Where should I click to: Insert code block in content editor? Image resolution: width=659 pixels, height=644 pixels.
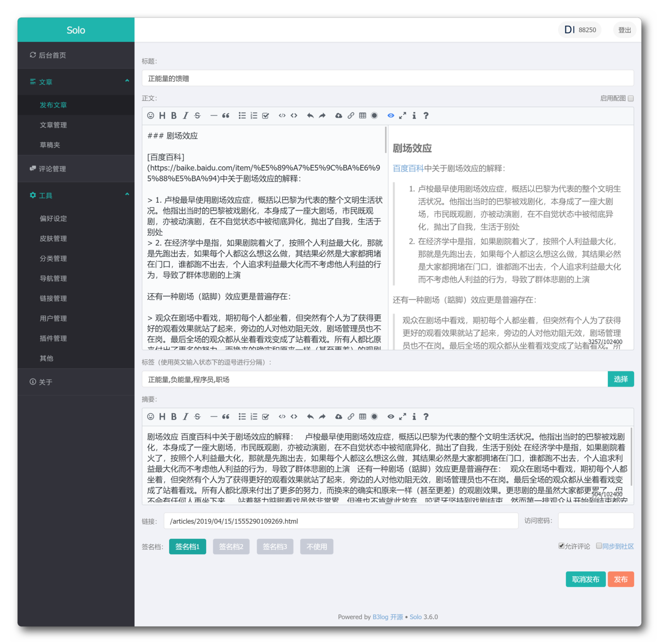282,115
